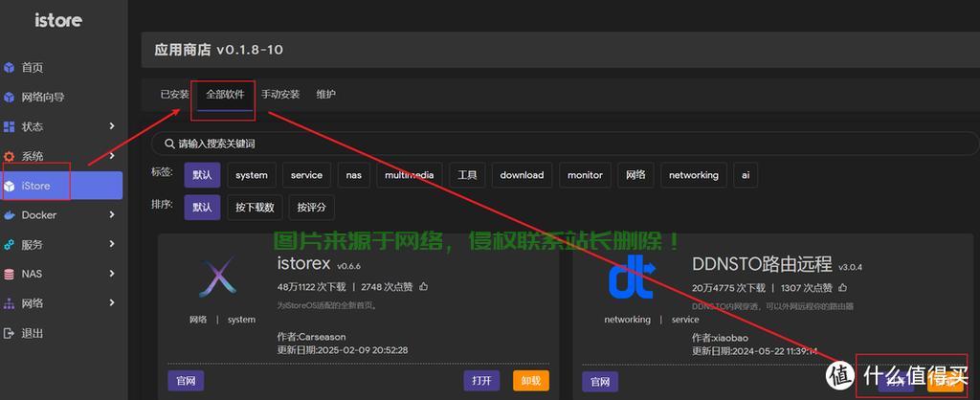Filter by the 工具 tag
980x400 pixels.
pyautogui.click(x=467, y=175)
